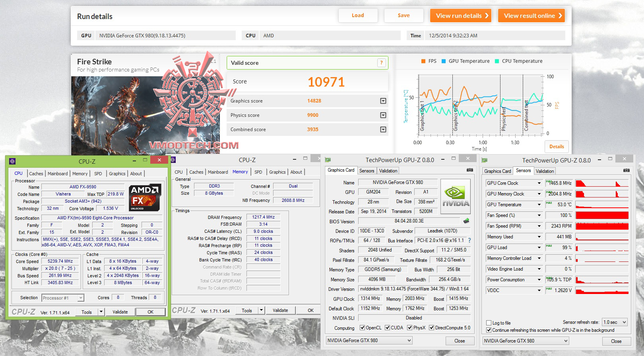Image resolution: width=644 pixels, height=356 pixels.
Task: Click the DRAM Frequency value 1217.4 MHz
Action: [x=263, y=217]
